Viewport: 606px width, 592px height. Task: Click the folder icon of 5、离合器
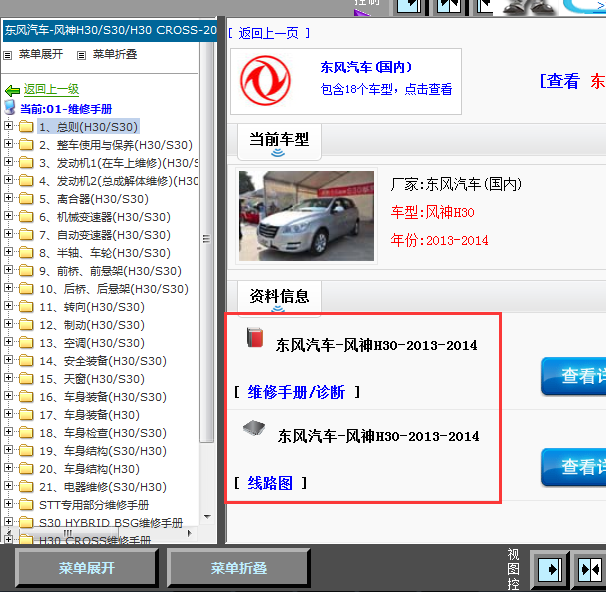point(26,199)
